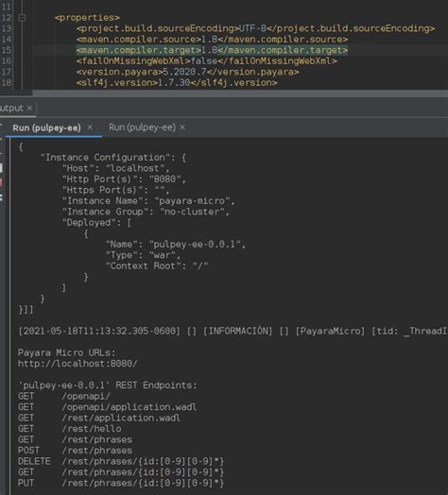Image resolution: width=448 pixels, height=495 pixels.
Task: Click line number 18 in the editor gutter
Action: point(7,83)
